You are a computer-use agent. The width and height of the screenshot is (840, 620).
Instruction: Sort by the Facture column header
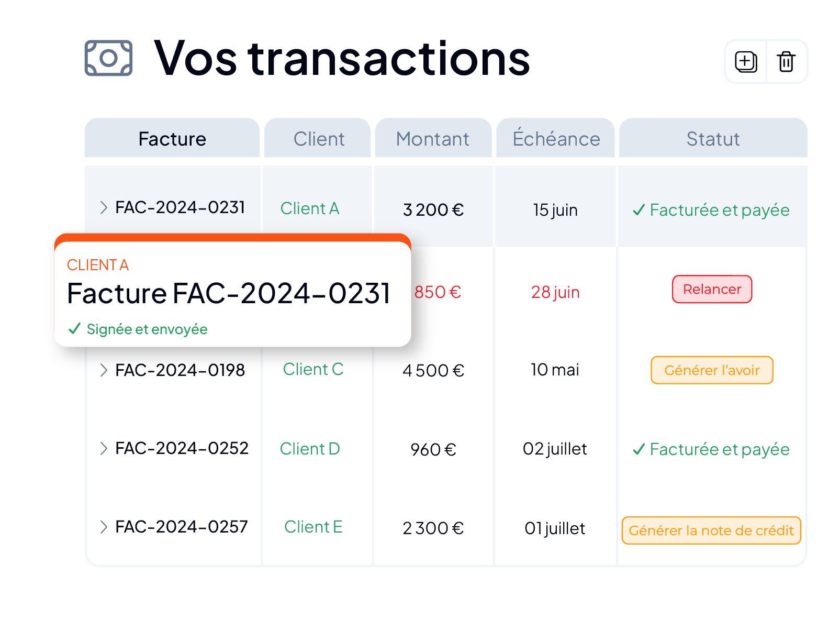[x=172, y=138]
